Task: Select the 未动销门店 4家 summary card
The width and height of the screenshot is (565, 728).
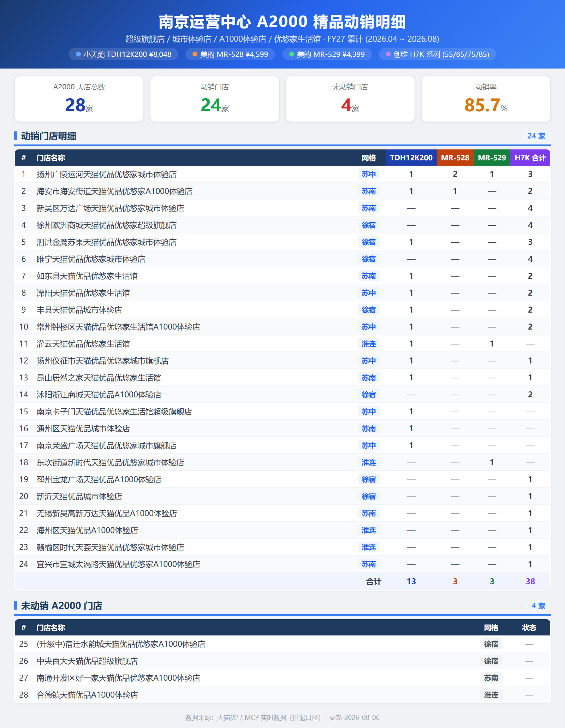Action: tap(350, 99)
